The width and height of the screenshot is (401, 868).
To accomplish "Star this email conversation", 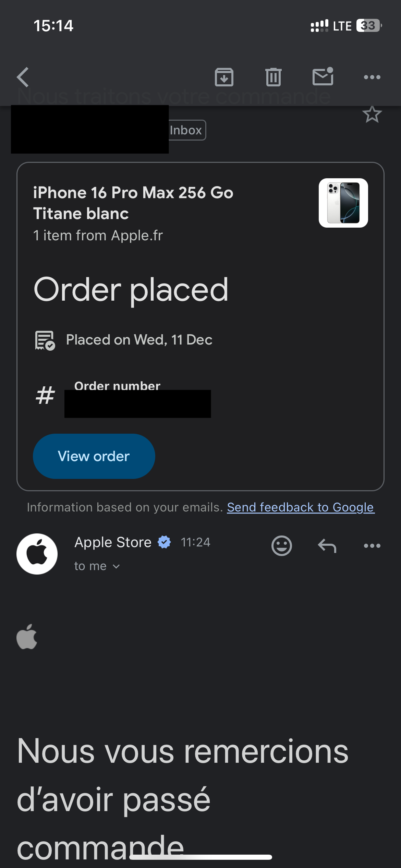I will pyautogui.click(x=372, y=114).
